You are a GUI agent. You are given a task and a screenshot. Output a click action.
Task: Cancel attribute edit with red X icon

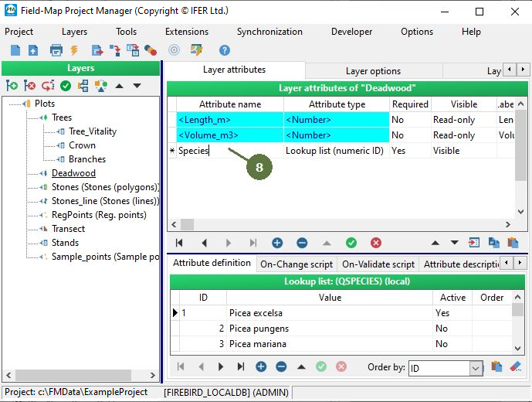tap(376, 243)
